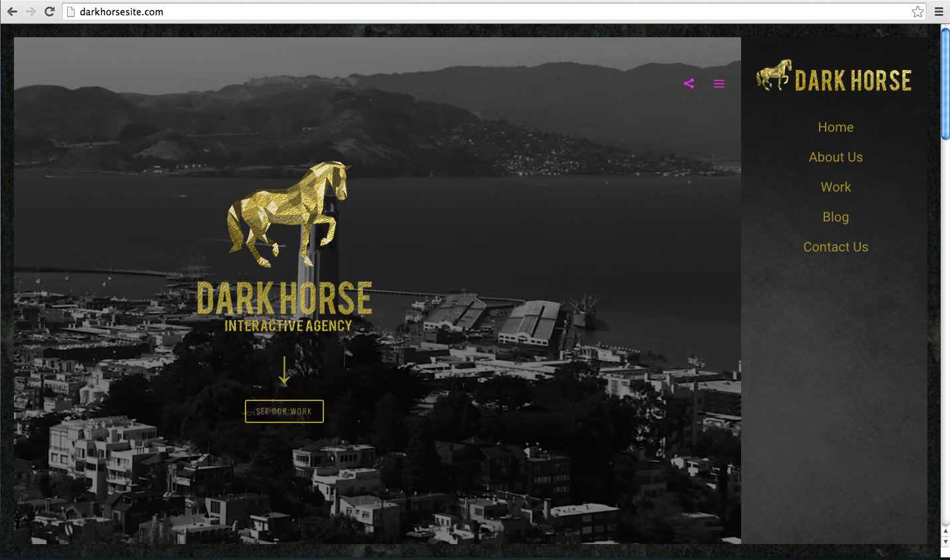Click the golden horse logo in sidebar

pos(774,75)
